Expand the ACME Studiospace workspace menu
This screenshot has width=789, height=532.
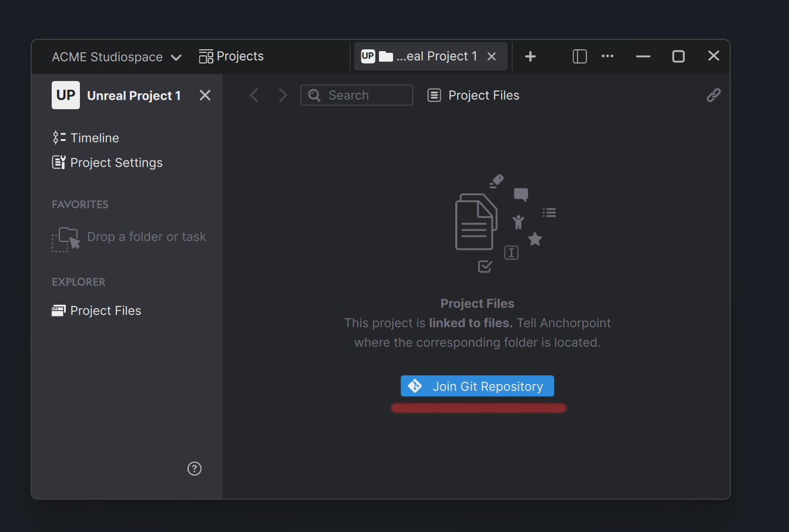[x=176, y=57]
